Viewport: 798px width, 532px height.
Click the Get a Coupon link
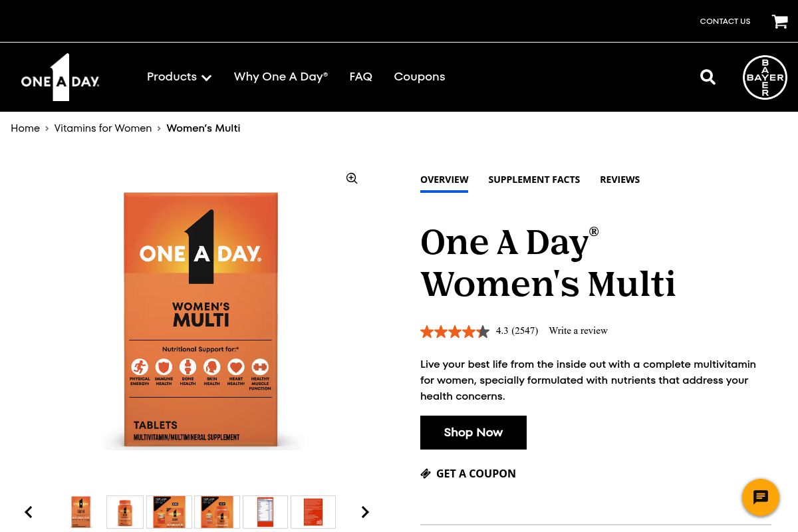click(x=468, y=473)
